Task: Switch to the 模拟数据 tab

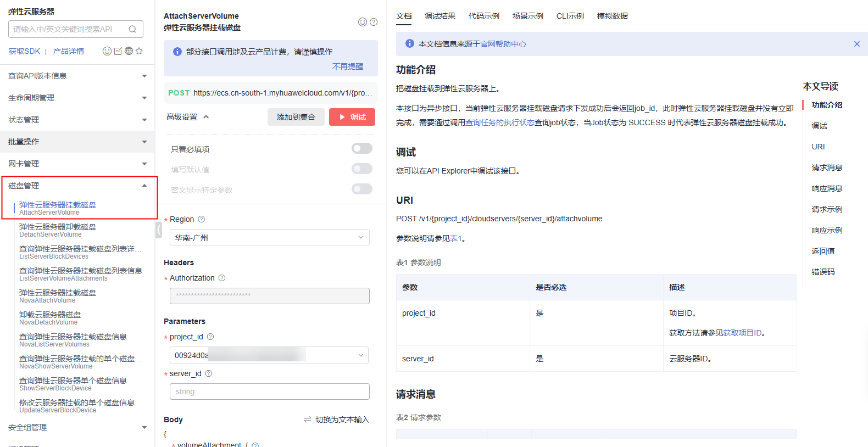Action: click(613, 16)
